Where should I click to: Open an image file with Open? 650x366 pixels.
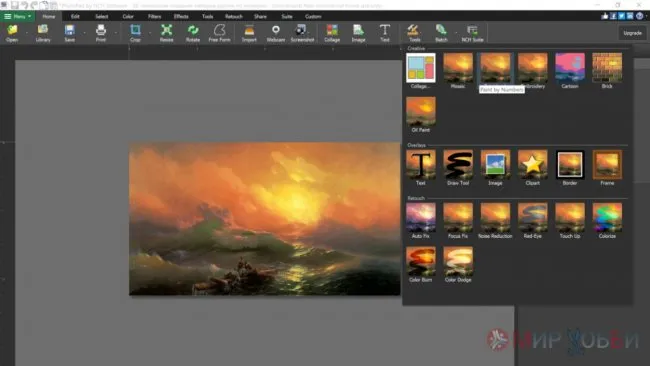12,33
